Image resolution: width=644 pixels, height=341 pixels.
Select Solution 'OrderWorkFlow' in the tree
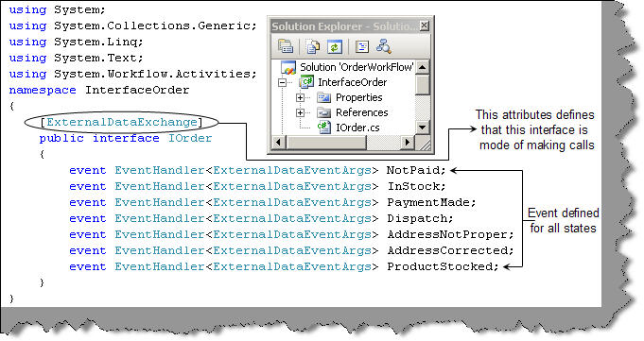357,67
